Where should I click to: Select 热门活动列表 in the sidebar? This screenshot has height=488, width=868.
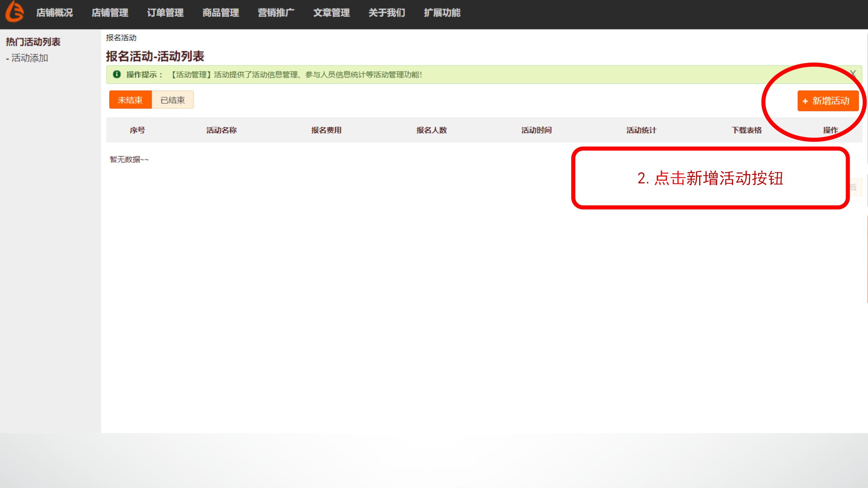click(x=33, y=42)
